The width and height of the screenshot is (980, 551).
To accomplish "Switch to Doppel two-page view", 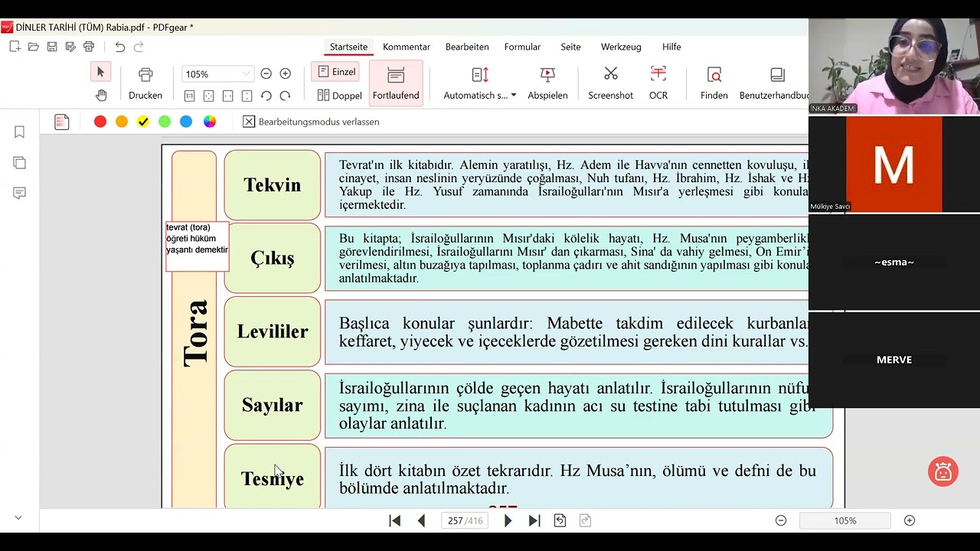I will pyautogui.click(x=339, y=96).
